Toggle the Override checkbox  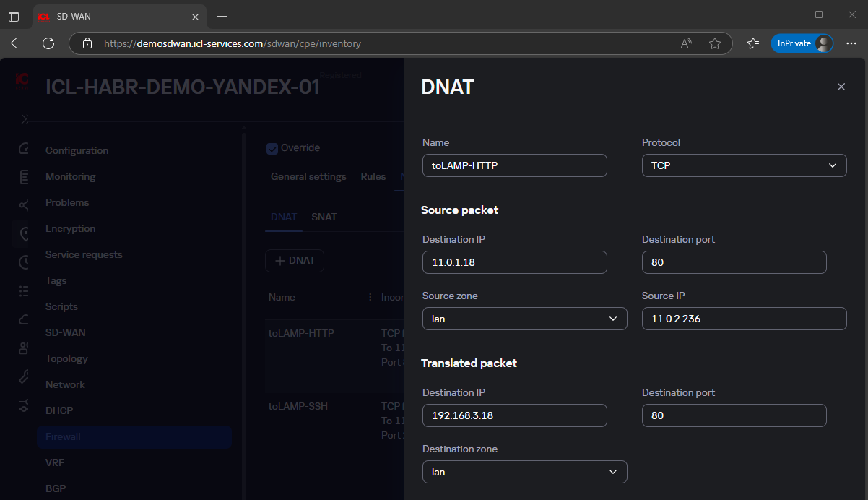point(272,148)
